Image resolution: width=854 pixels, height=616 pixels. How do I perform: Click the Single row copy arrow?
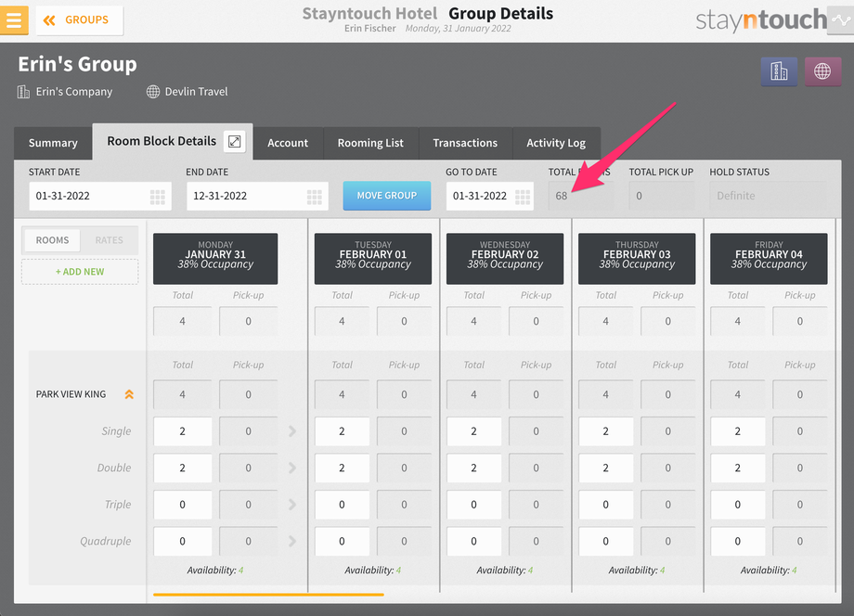click(292, 431)
